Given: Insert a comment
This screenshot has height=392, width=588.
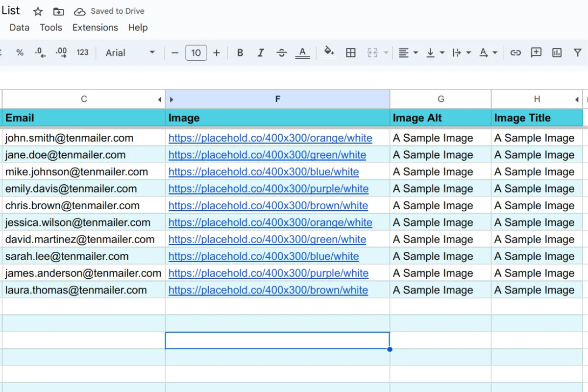Looking at the screenshot, I should [536, 52].
